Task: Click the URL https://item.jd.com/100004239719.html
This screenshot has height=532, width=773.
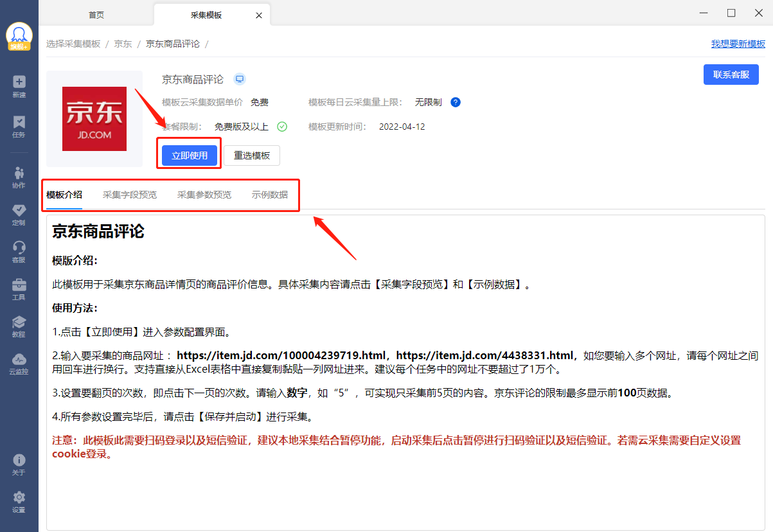Action: (282, 355)
